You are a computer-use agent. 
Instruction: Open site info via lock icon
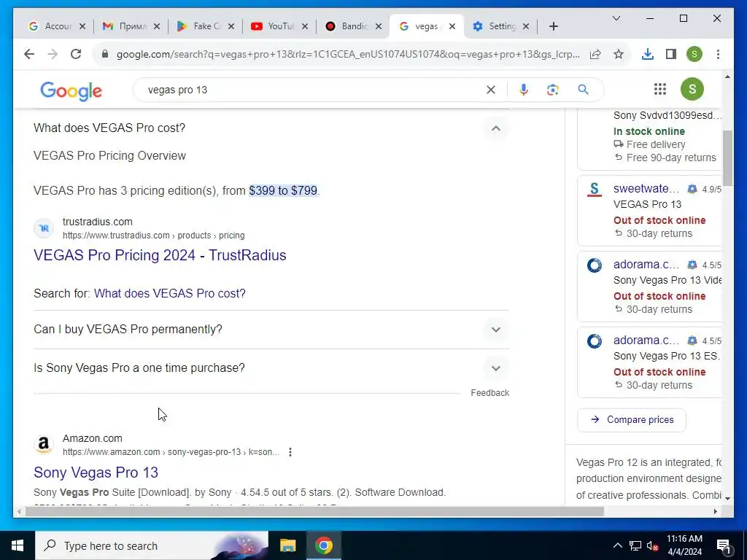(x=105, y=54)
